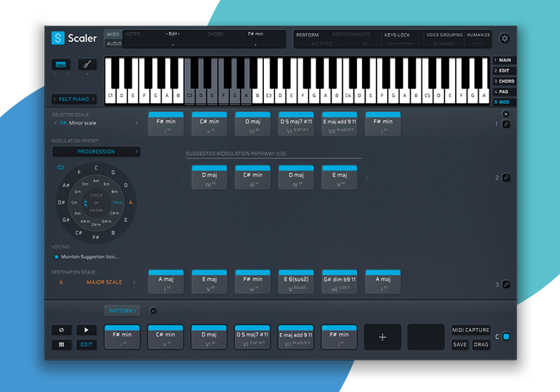Viewport: 560px width, 392px height.
Task: Click the MIDI CAPTURE button
Action: click(x=470, y=330)
